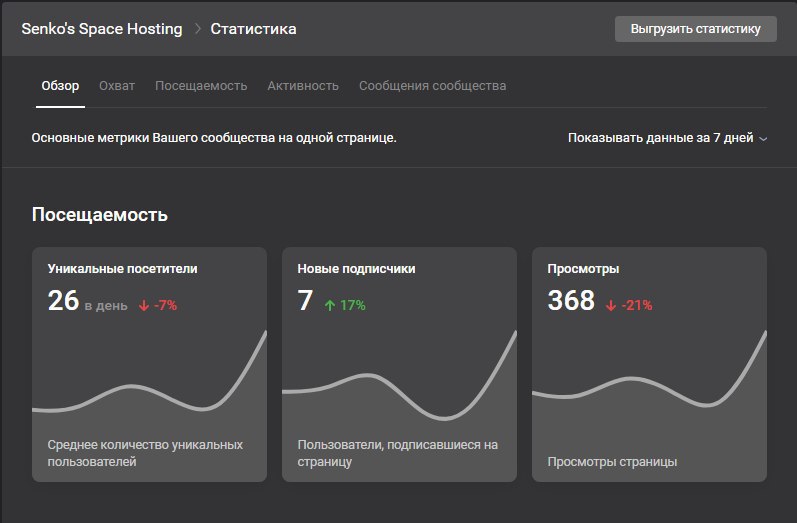
Task: Open the Уникальные посетители card title
Action: point(122,268)
